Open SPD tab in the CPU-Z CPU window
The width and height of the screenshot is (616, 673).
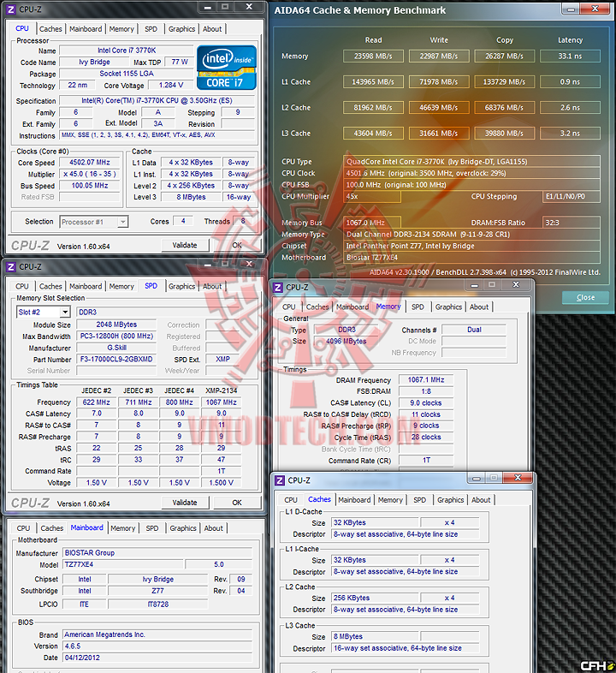tap(151, 29)
